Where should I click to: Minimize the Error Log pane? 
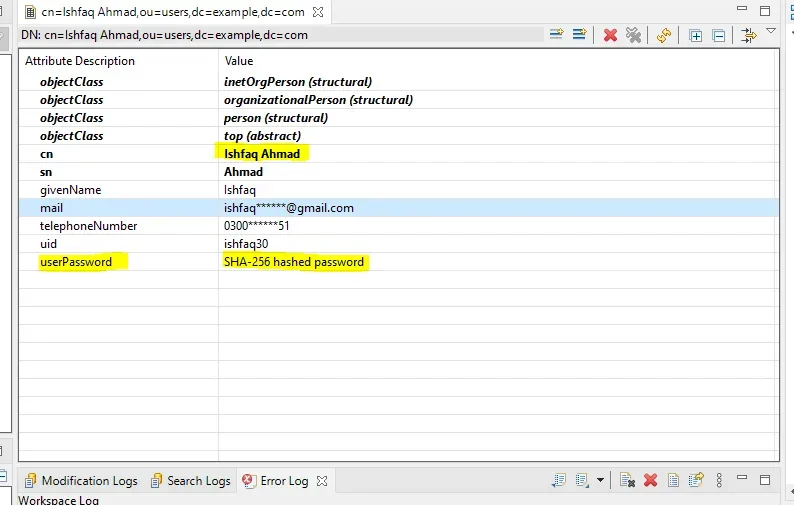click(x=742, y=477)
